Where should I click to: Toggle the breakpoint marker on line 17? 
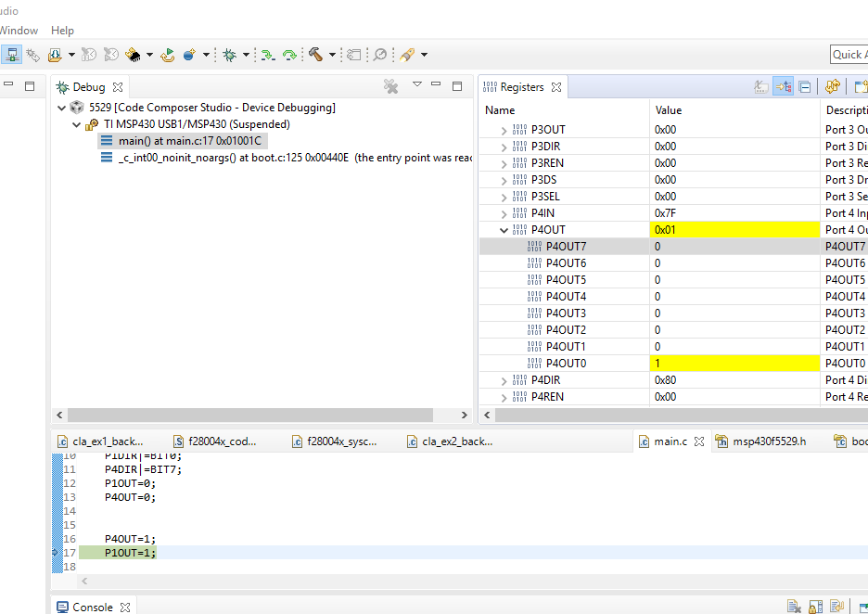pyautogui.click(x=56, y=553)
